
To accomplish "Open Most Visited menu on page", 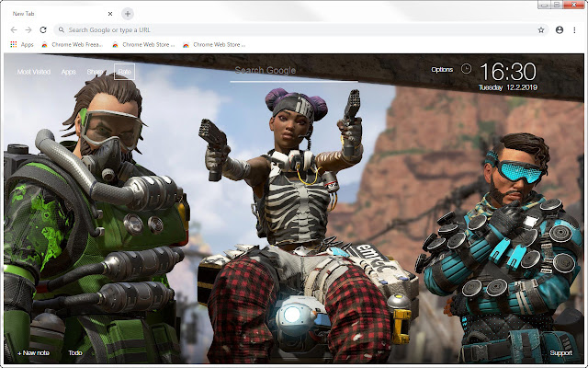I will click(34, 72).
